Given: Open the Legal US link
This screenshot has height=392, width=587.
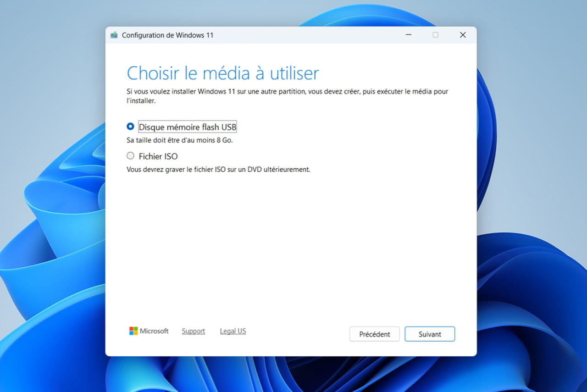Looking at the screenshot, I should tap(233, 331).
